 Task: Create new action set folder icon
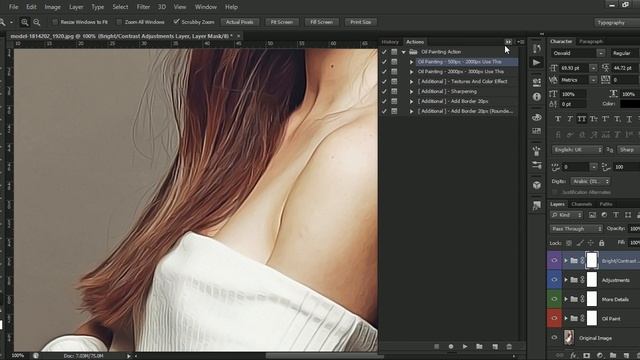[479, 347]
